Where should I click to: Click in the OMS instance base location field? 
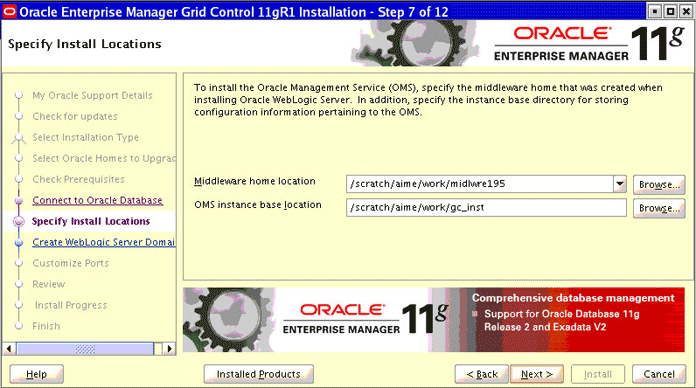point(486,207)
